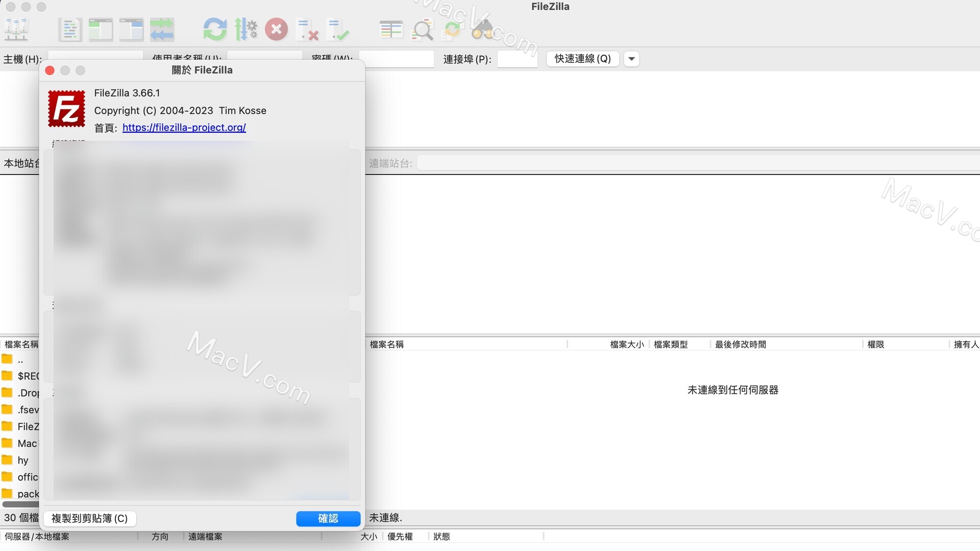Focus the 遠端站台 path field
Viewport: 980px width, 551px height.
click(x=698, y=163)
